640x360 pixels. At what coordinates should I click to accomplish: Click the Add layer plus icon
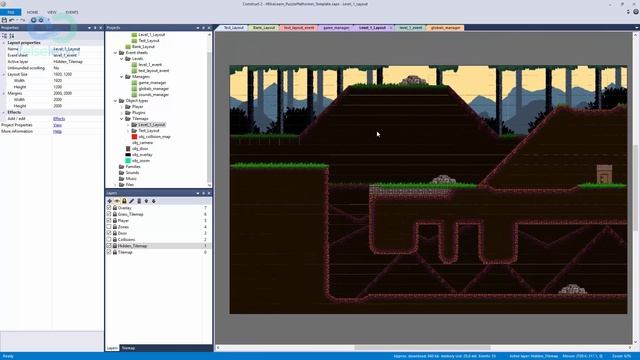click(109, 201)
